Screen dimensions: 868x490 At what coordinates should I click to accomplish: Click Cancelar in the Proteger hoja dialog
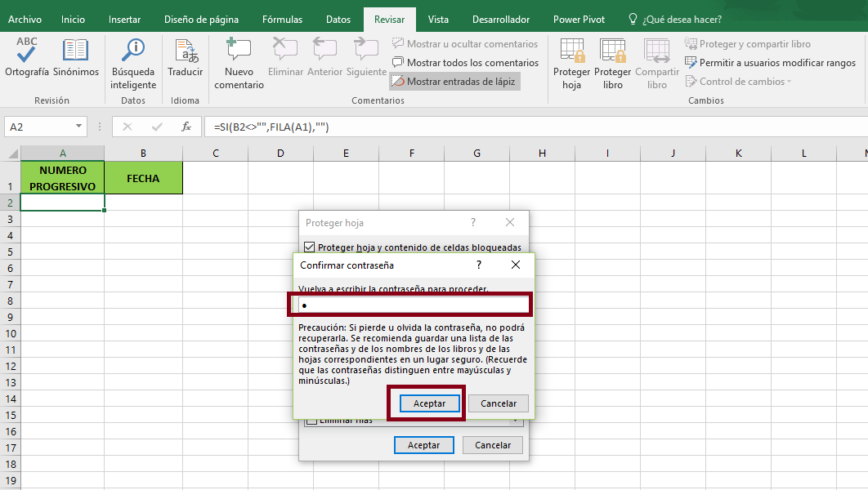pyautogui.click(x=493, y=444)
